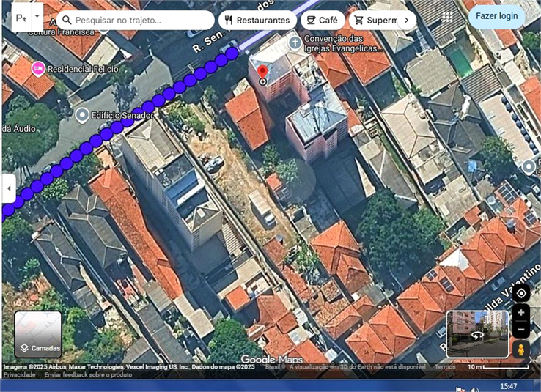Select the Café category chip
This screenshot has width=541, height=392.
tap(321, 20)
